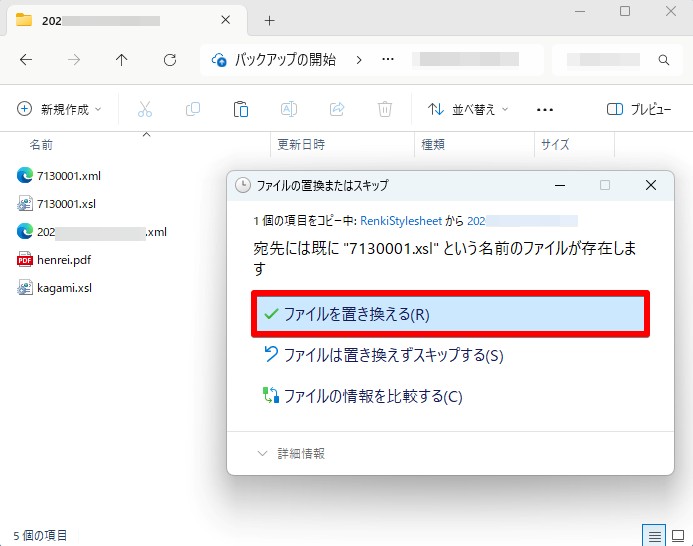This screenshot has width=693, height=546.
Task: Go up one folder level
Action: pyautogui.click(x=122, y=60)
